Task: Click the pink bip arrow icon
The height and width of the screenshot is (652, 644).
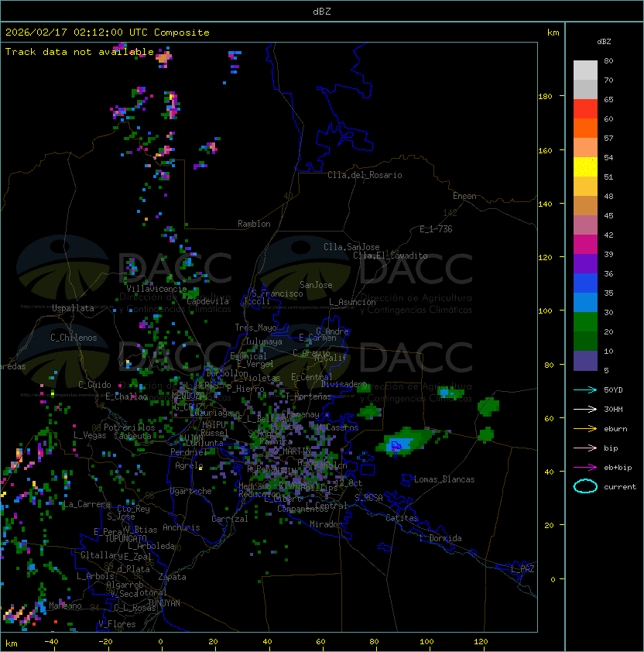Action: click(x=585, y=448)
